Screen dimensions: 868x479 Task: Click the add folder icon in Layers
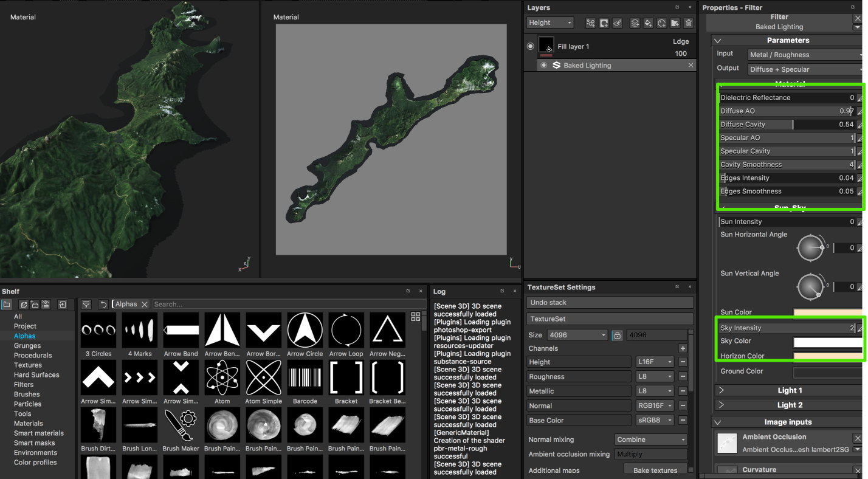tap(675, 23)
